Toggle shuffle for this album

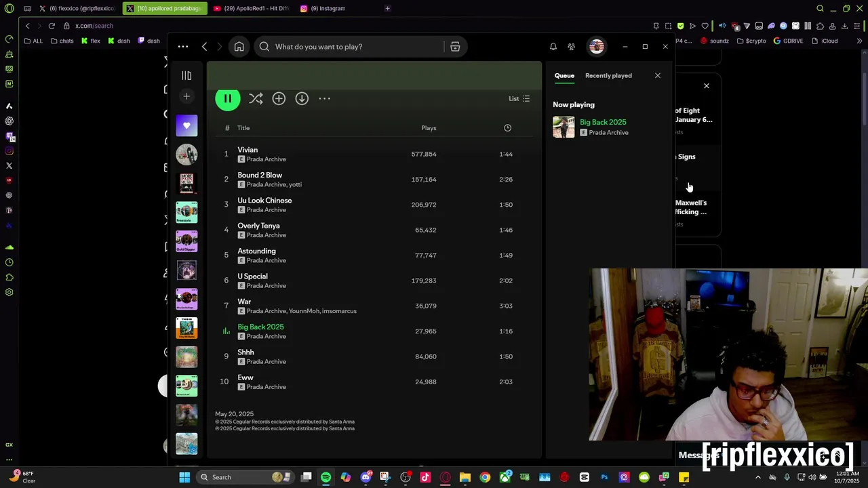pyautogui.click(x=256, y=99)
